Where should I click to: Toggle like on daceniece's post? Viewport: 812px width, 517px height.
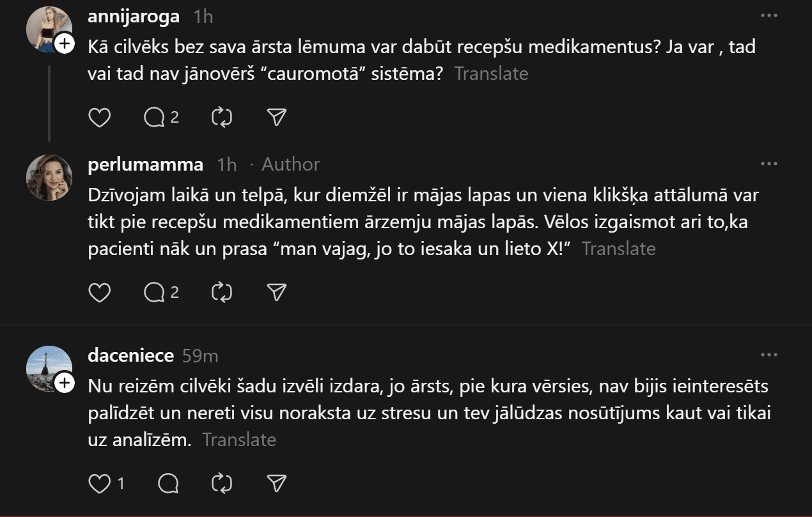tap(99, 484)
